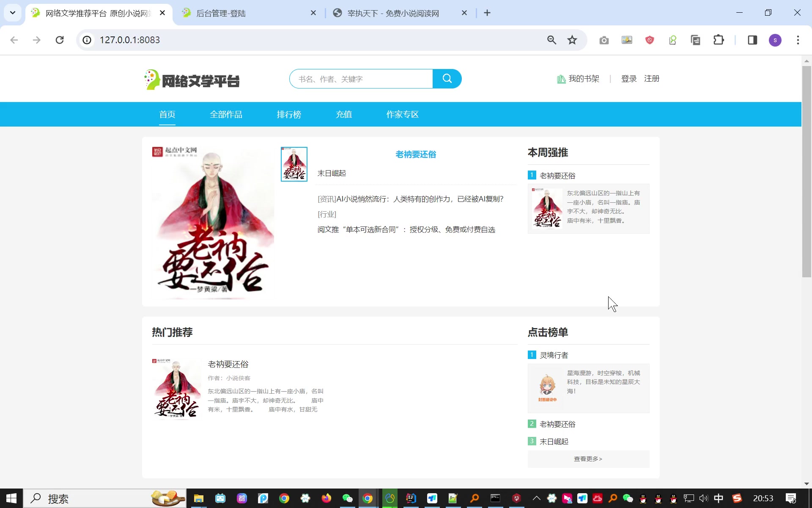Expand the tab search dropdown arrow
This screenshot has width=812, height=508.
[x=13, y=13]
